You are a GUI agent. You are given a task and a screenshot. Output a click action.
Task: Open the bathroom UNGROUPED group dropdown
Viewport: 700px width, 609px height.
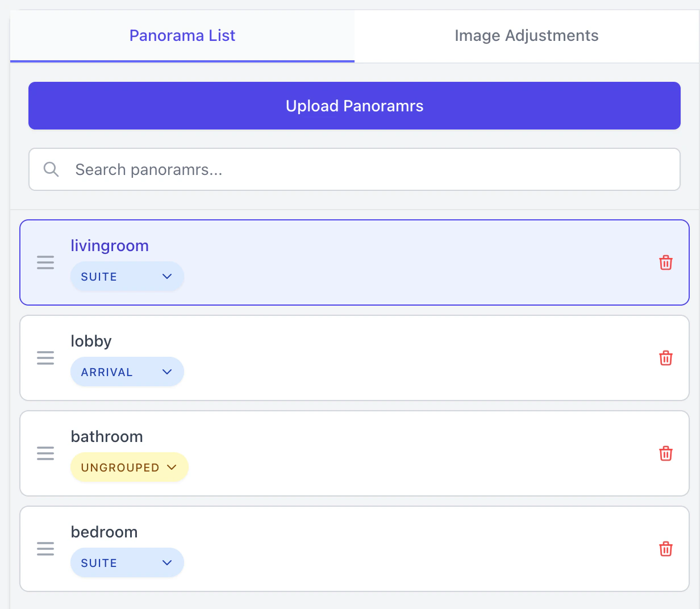[x=130, y=468]
